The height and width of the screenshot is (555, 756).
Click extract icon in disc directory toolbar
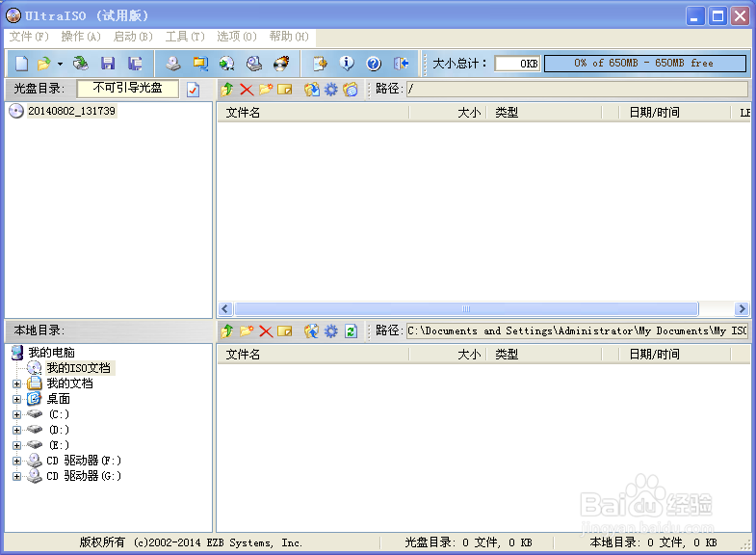311,90
